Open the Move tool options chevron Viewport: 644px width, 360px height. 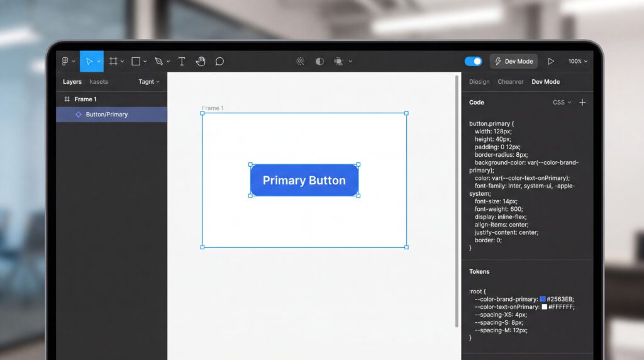click(99, 61)
